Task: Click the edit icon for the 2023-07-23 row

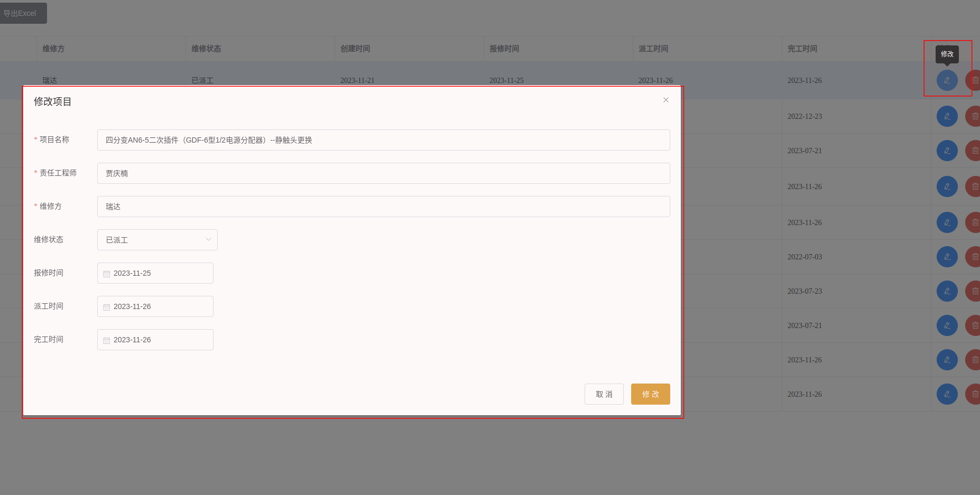Action: (947, 291)
